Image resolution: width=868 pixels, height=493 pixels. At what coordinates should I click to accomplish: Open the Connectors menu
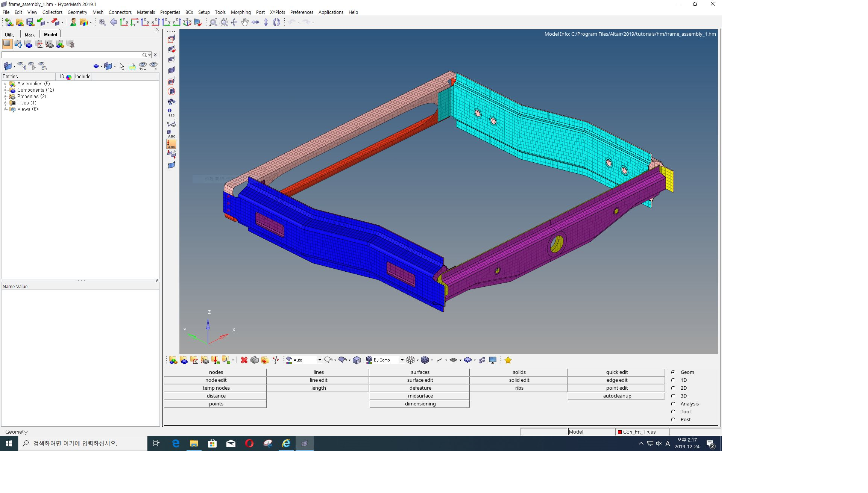120,12
